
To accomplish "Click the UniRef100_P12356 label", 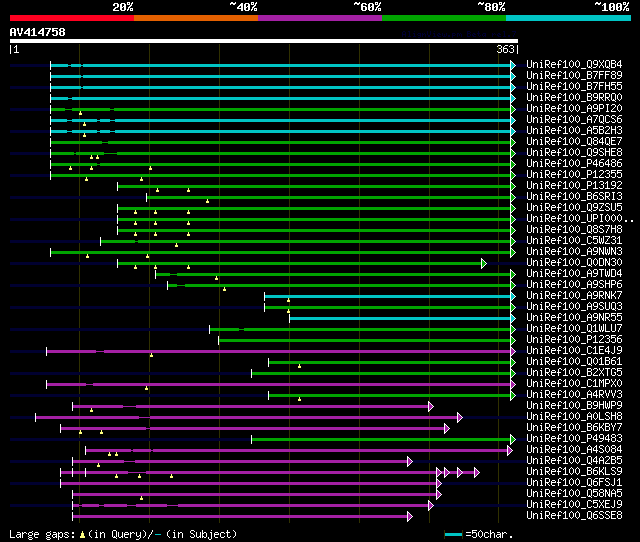I will click(574, 340).
